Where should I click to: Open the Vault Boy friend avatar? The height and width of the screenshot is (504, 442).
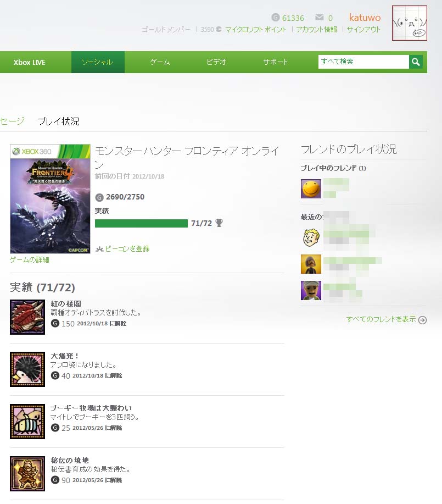(311, 238)
